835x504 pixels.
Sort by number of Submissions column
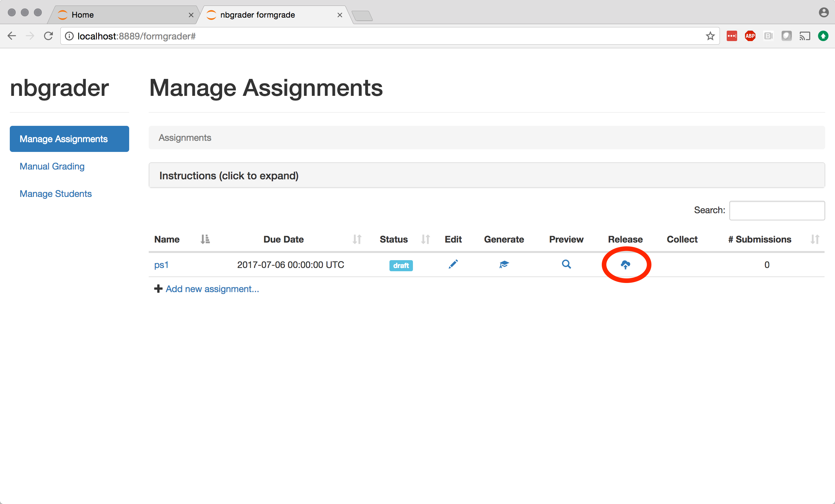[815, 239]
